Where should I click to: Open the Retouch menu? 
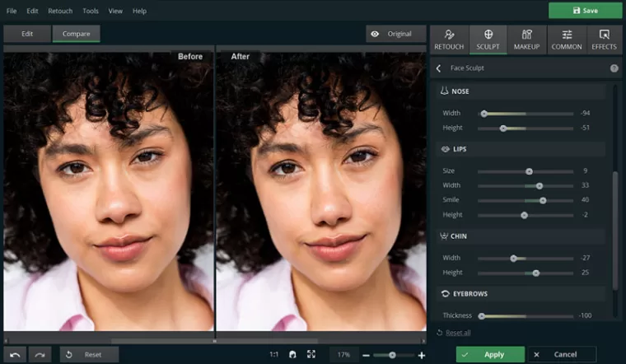[x=60, y=11]
